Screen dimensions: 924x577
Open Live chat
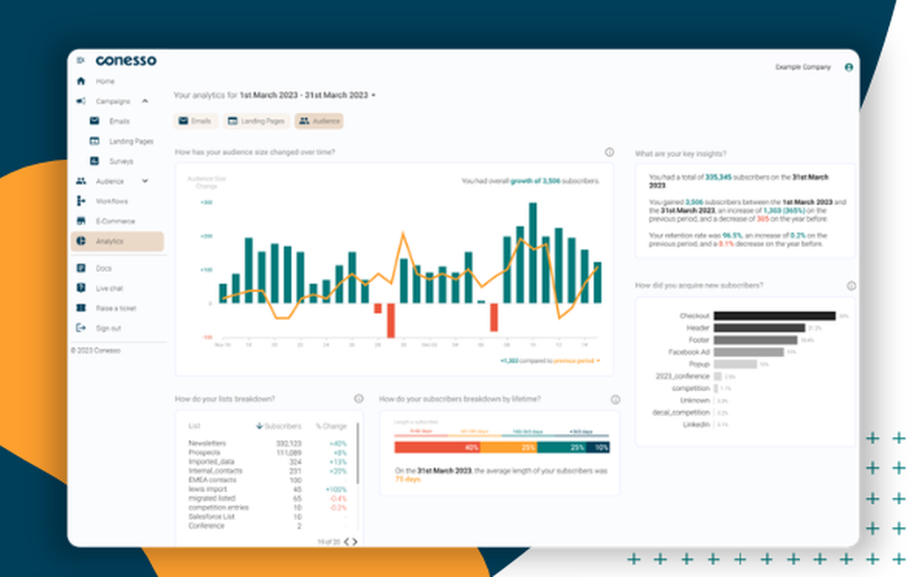point(110,288)
